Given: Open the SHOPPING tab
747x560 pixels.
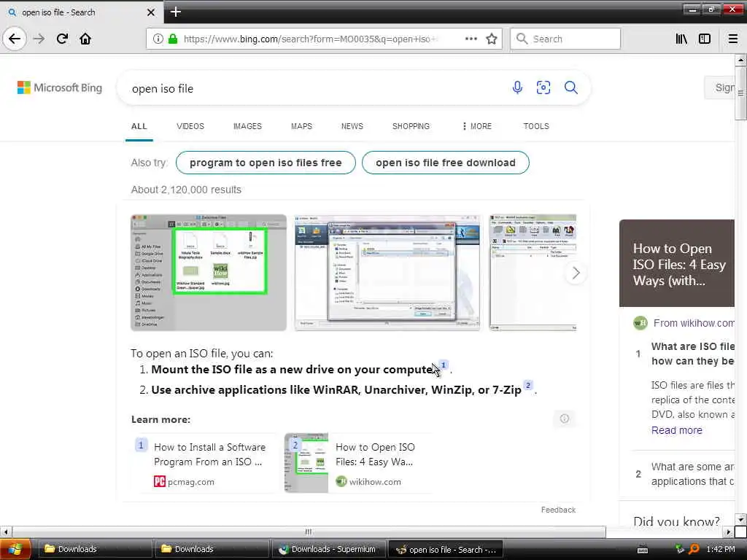Looking at the screenshot, I should (411, 126).
